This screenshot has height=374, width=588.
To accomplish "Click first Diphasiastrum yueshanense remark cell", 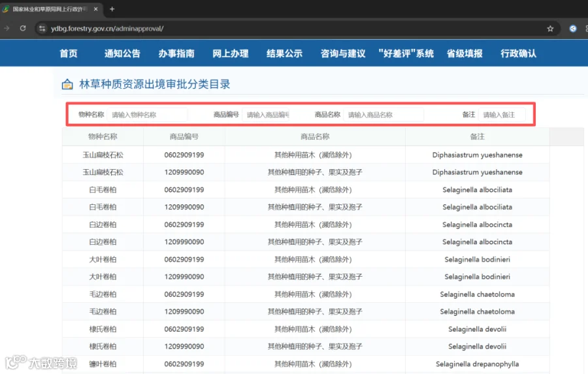I will click(x=478, y=155).
